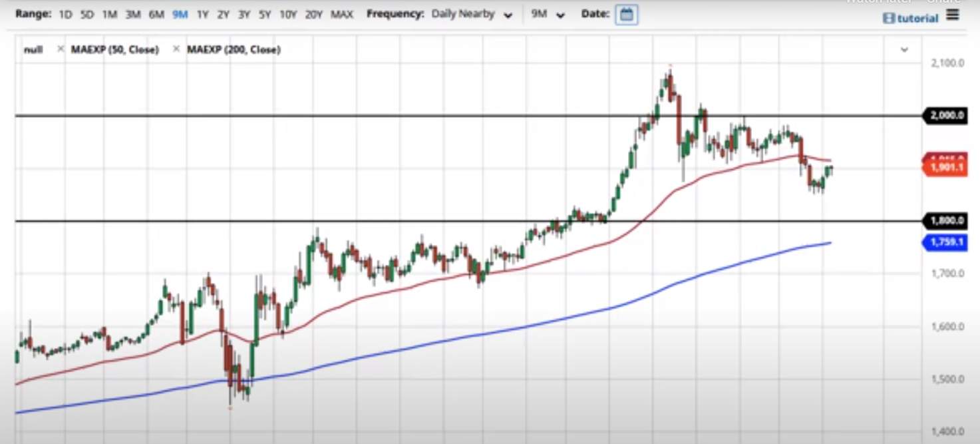Screen dimensions: 980x444
Task: Open the tutorial link
Action: tap(910, 18)
